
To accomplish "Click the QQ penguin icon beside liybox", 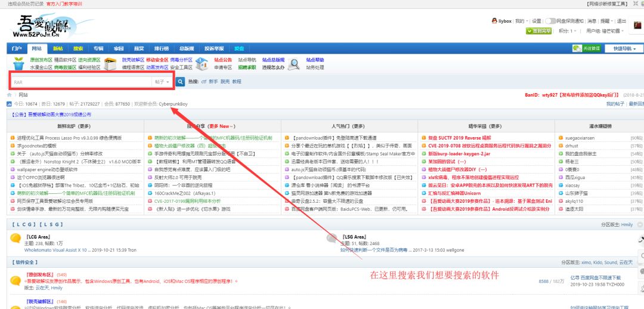I will (494, 21).
